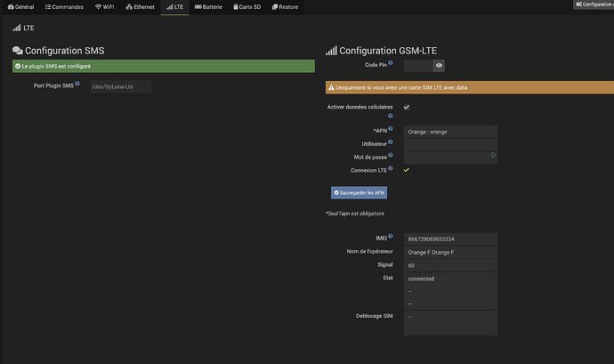Toggle Code Pin visibility eye icon
The image size is (614, 364).
point(439,66)
